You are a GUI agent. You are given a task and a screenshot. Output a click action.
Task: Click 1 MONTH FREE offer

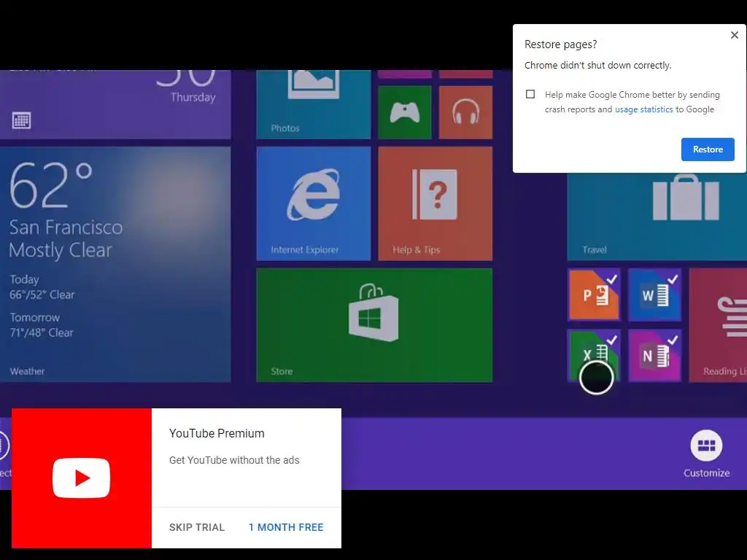286,527
